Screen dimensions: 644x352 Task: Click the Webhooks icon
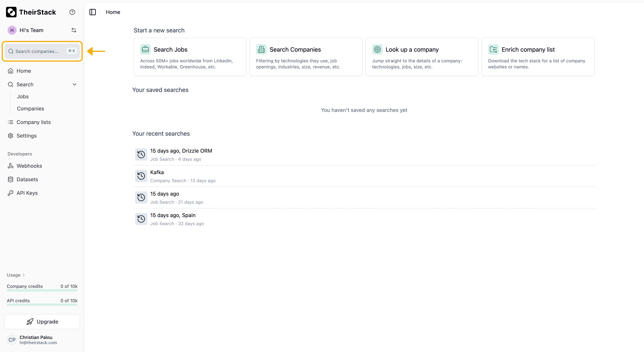(10, 166)
